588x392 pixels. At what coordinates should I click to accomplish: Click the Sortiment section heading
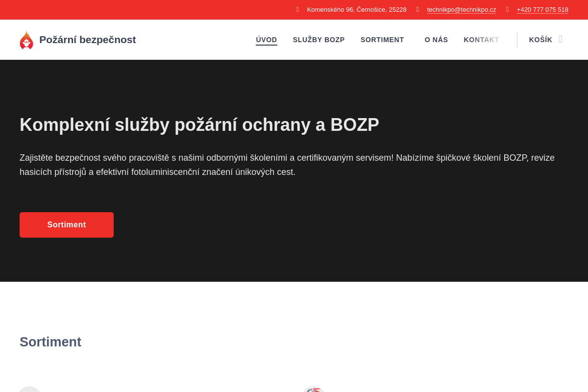point(50,342)
